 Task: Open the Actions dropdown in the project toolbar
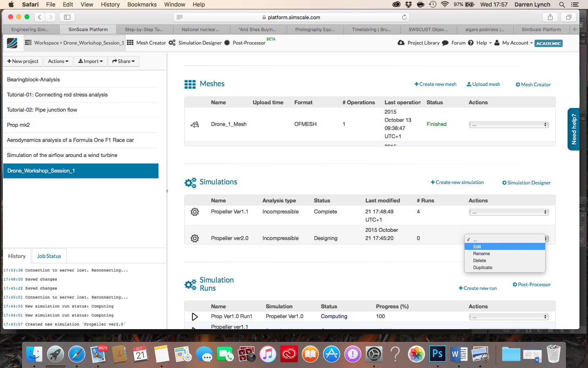point(58,61)
